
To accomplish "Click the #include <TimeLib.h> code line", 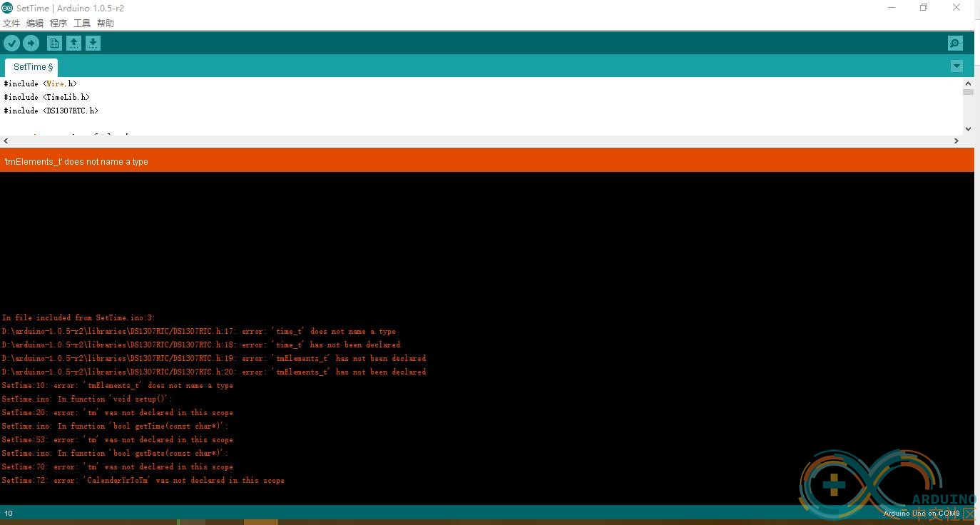I will coord(46,97).
